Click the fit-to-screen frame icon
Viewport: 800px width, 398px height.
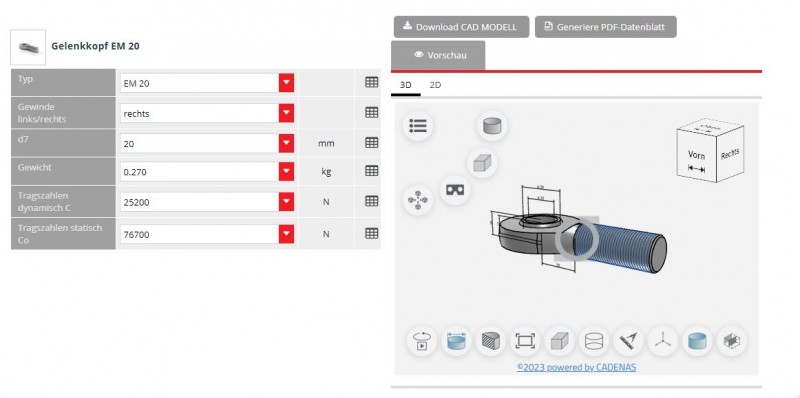[525, 341]
